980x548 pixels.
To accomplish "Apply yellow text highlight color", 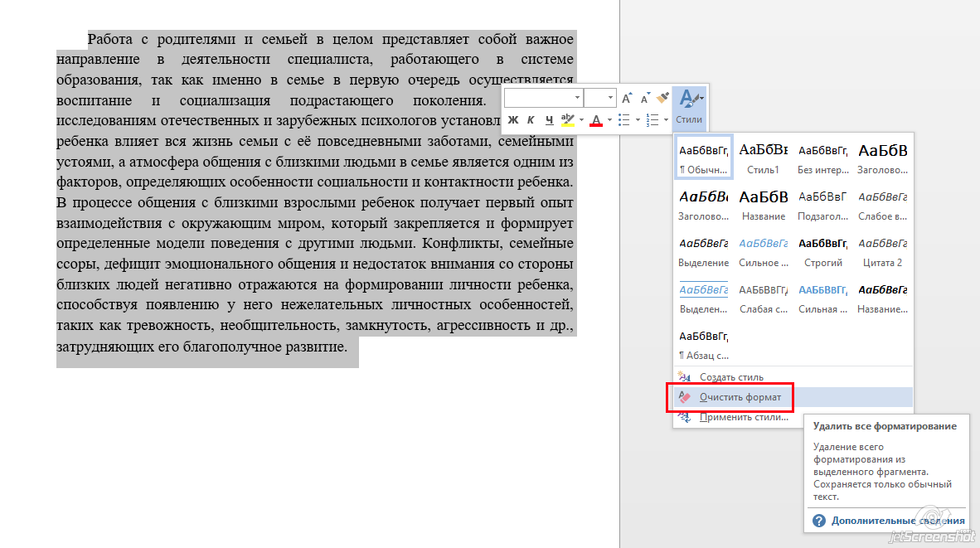I will point(567,120).
